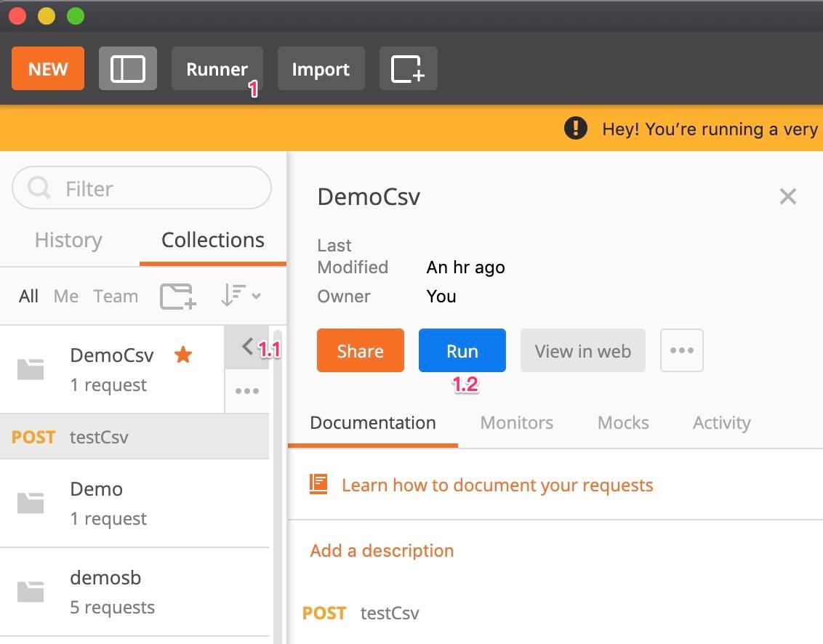Click the Import button
The width and height of the screenshot is (823, 644).
pyautogui.click(x=321, y=69)
